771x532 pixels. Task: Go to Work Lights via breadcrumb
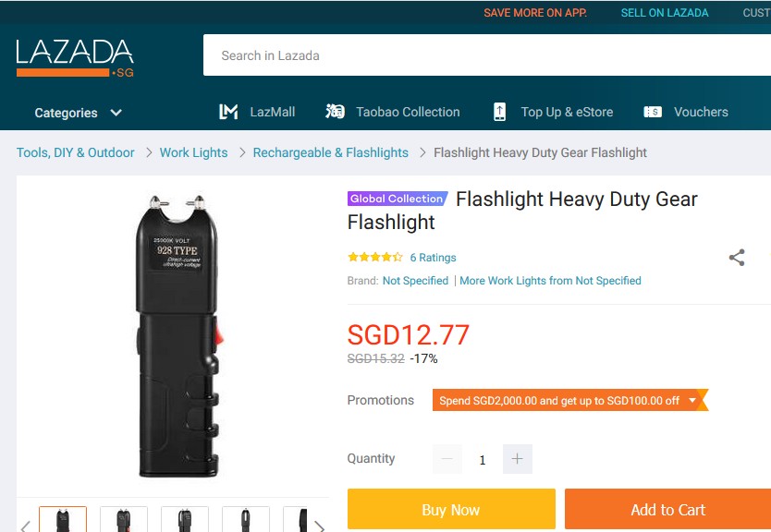193,152
